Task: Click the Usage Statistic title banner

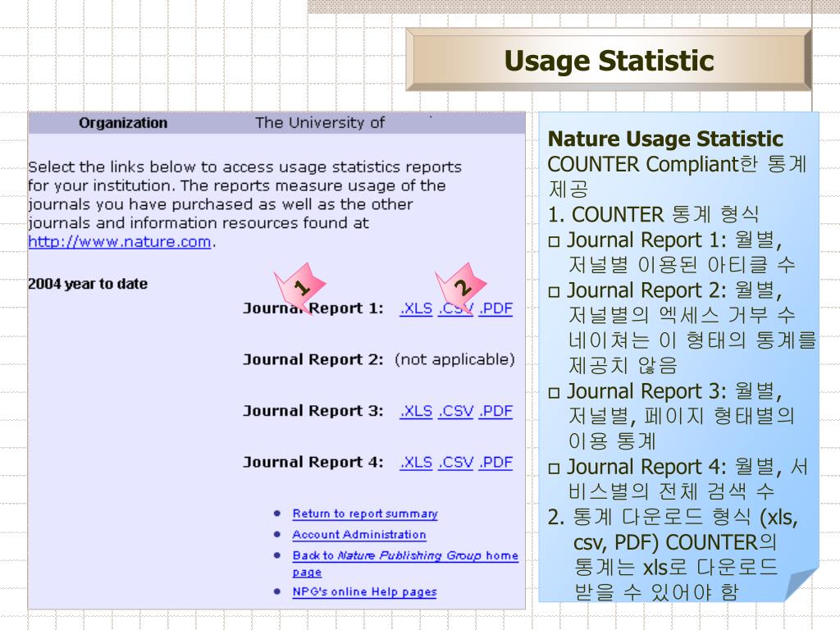Action: [x=609, y=60]
